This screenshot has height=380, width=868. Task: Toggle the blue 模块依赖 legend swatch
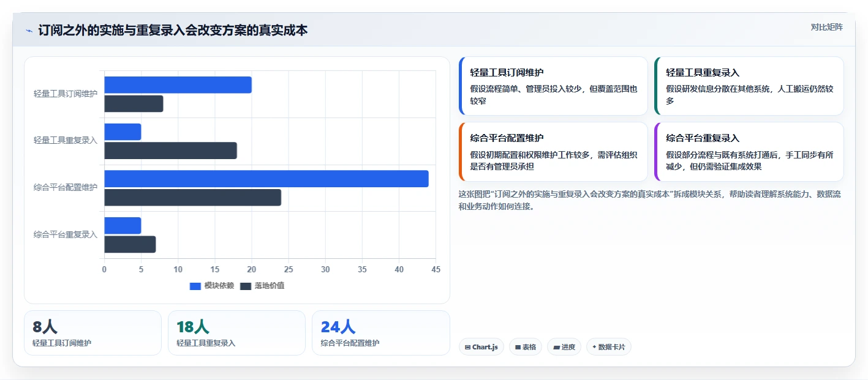(195, 286)
